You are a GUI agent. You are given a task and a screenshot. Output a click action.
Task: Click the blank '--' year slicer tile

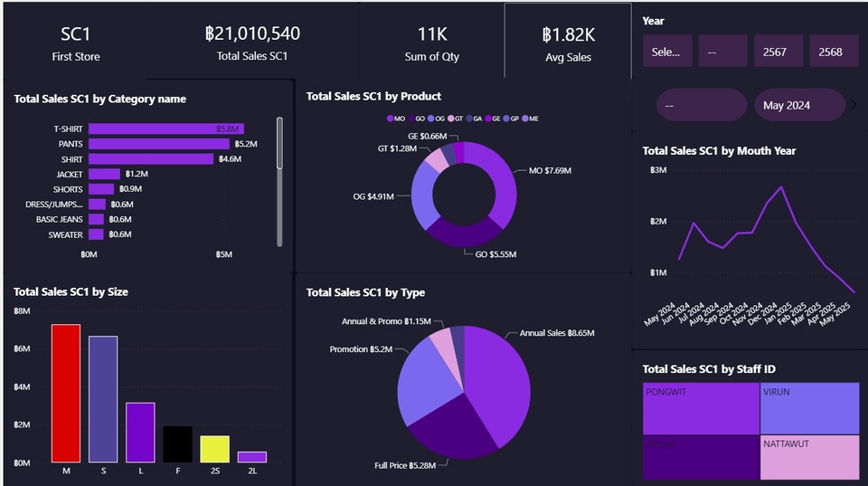[722, 52]
